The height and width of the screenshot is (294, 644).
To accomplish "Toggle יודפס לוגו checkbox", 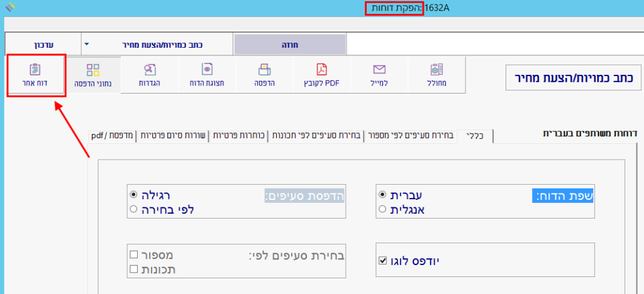I will click(x=383, y=260).
